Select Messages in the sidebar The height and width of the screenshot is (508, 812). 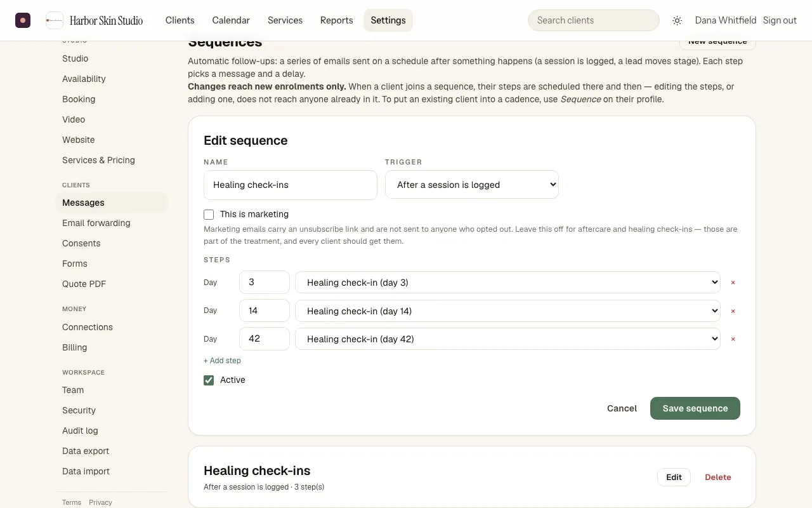coord(112,203)
